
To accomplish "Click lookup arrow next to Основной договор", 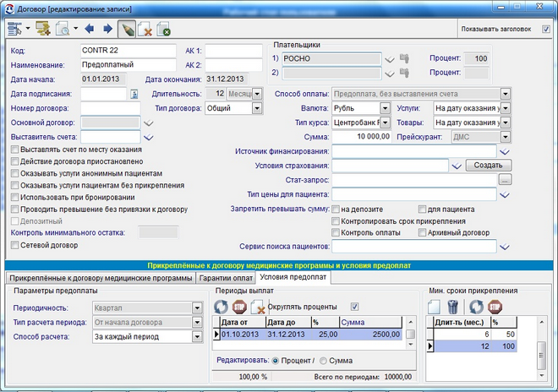I will (149, 123).
